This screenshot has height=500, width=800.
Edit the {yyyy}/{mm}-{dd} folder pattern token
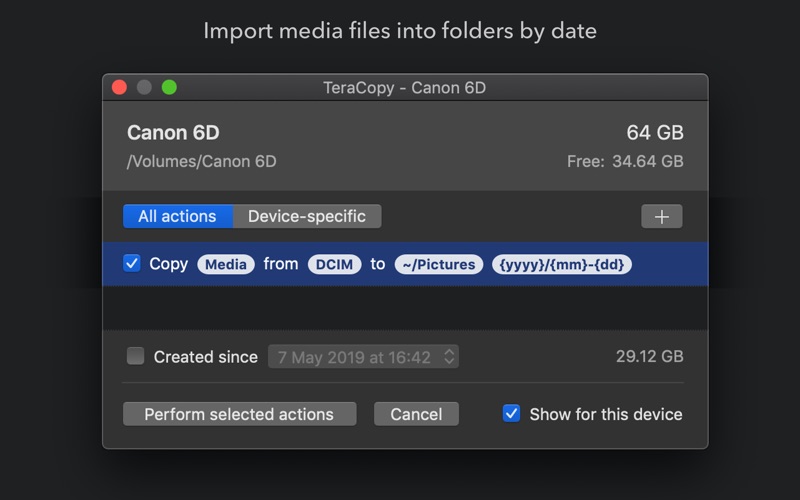coord(562,264)
